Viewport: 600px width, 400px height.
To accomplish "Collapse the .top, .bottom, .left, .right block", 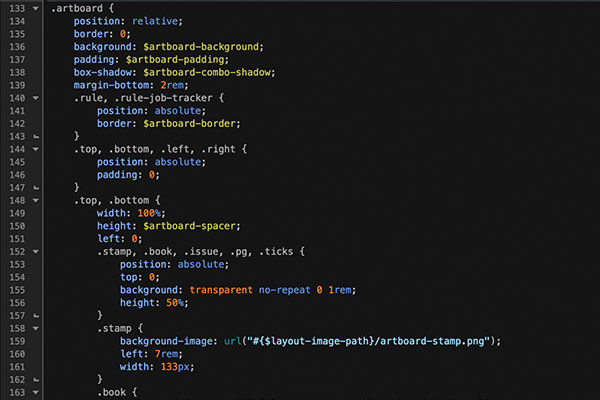I will click(x=36, y=148).
